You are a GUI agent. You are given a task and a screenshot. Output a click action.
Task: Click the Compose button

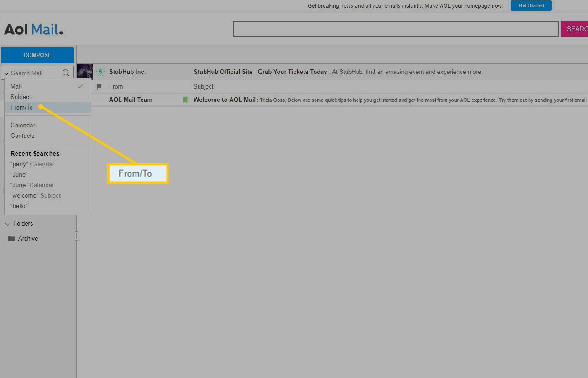[37, 55]
